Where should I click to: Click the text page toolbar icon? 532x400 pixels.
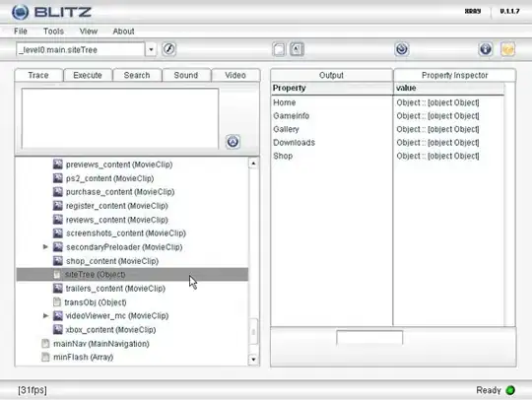(297, 49)
